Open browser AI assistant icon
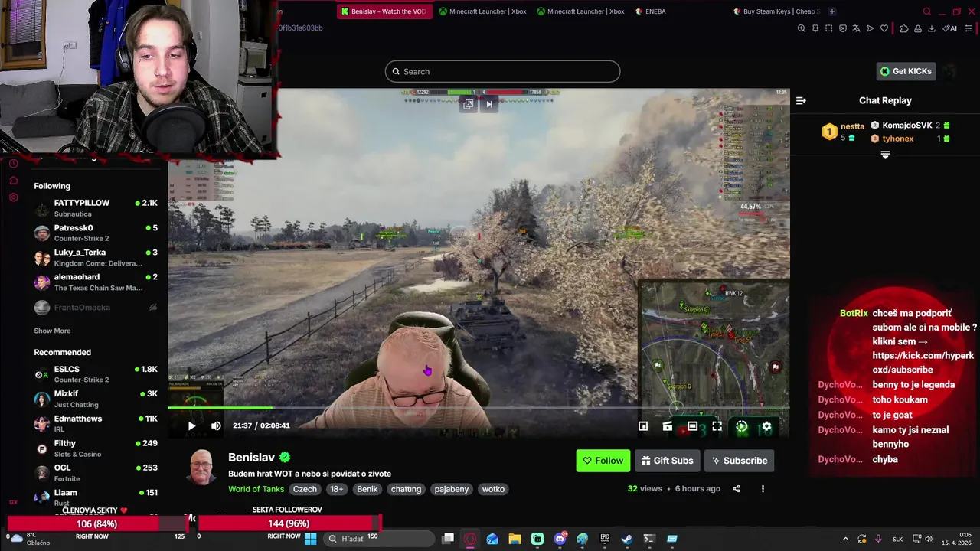 [950, 28]
